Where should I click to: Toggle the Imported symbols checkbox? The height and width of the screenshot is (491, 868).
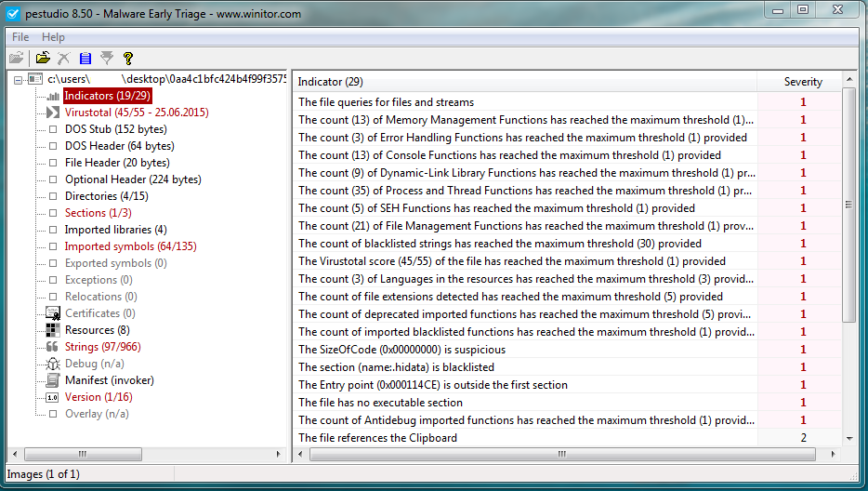tap(53, 246)
